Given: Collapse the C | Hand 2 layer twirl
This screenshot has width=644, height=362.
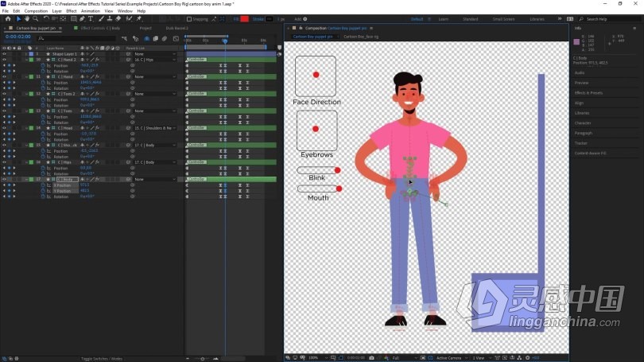Looking at the screenshot, I should coord(26,60).
